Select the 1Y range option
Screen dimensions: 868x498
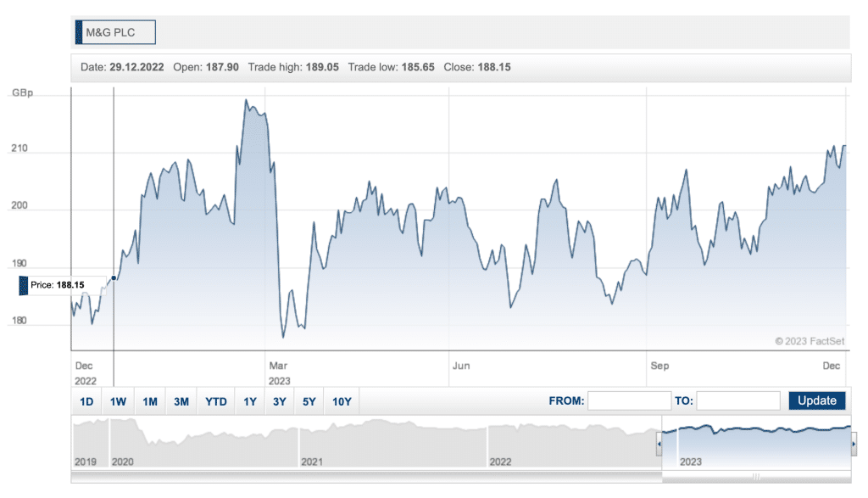click(250, 401)
